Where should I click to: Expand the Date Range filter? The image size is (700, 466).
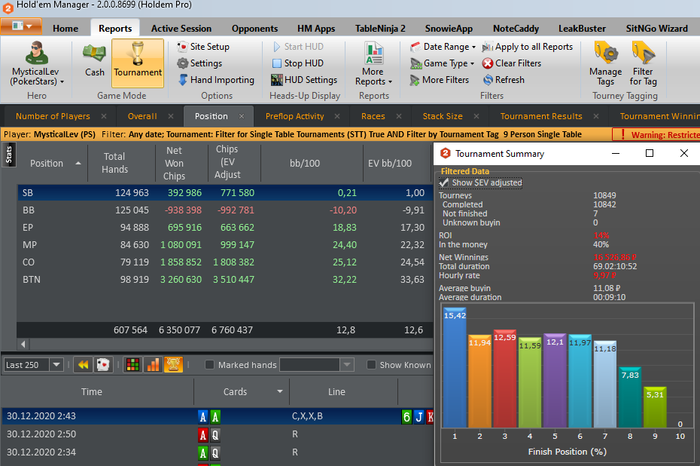tap(442, 46)
